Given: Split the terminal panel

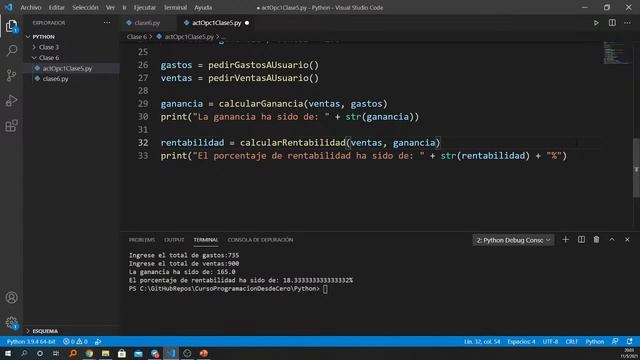Looking at the screenshot, I should pos(581,240).
